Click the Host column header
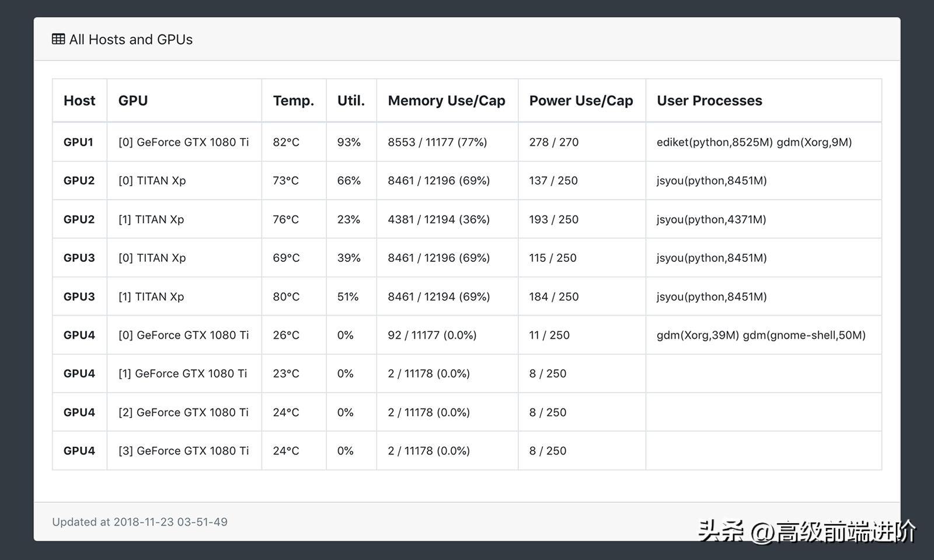 tap(79, 100)
